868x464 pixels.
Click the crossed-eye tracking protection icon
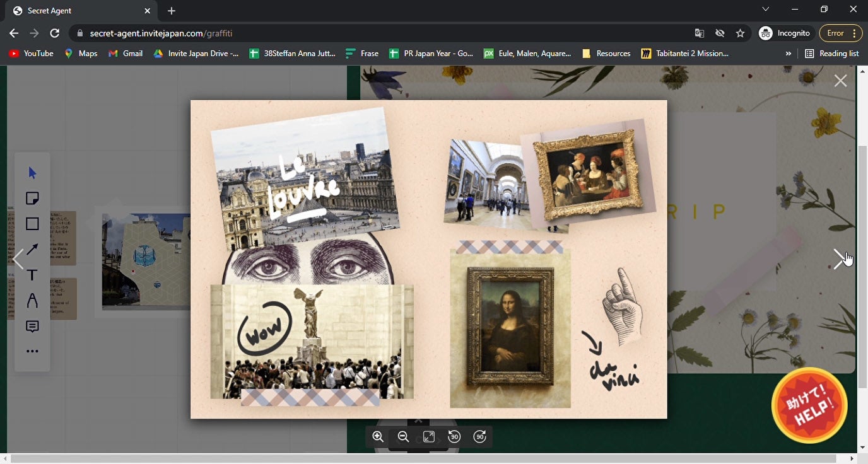720,33
